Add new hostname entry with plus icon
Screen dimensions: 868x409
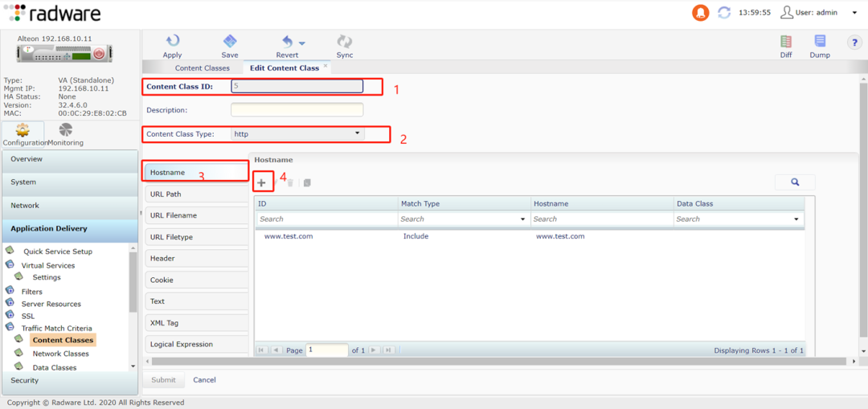261,183
